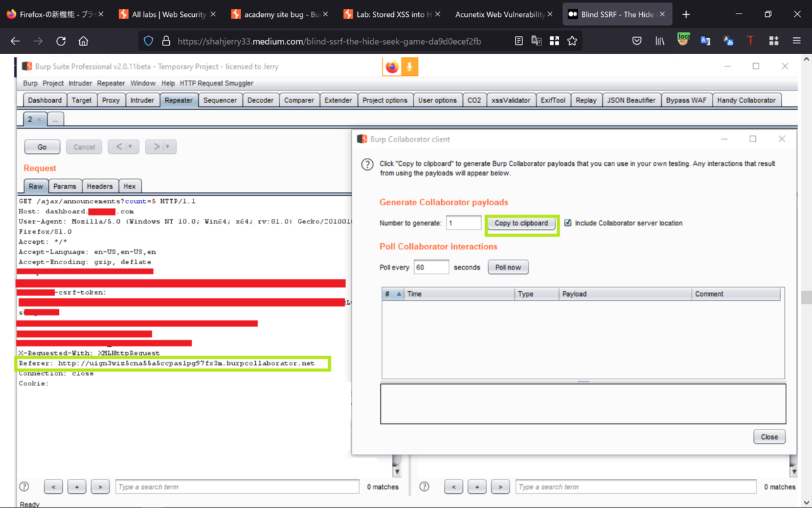Open the Project menu

coord(53,83)
